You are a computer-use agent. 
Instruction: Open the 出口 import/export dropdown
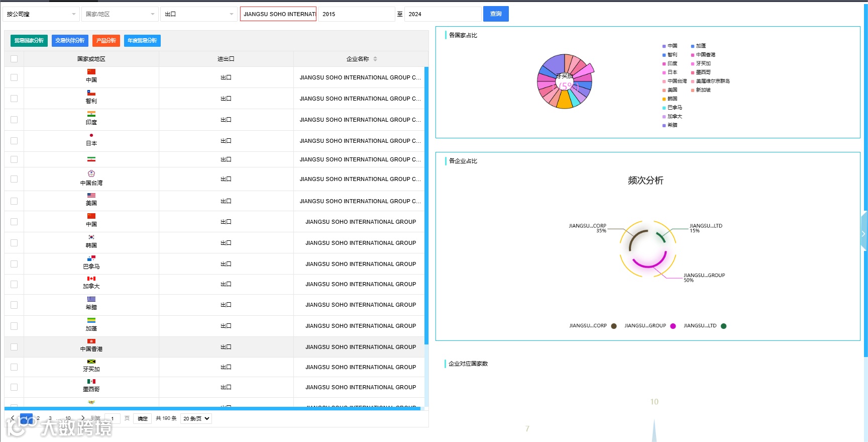tap(199, 14)
